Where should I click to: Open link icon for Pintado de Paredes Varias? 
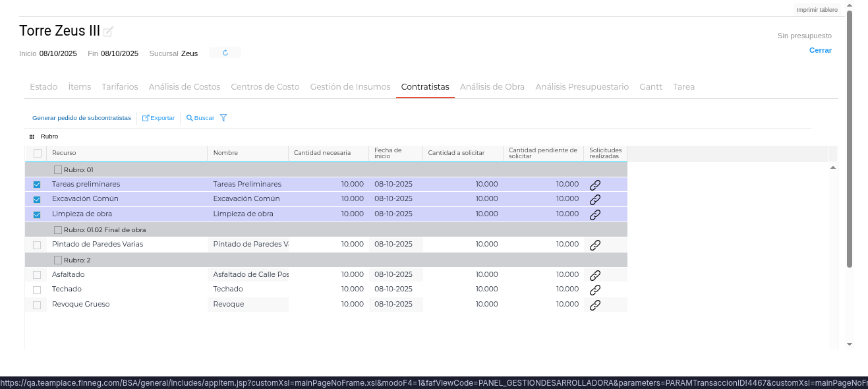pos(594,245)
